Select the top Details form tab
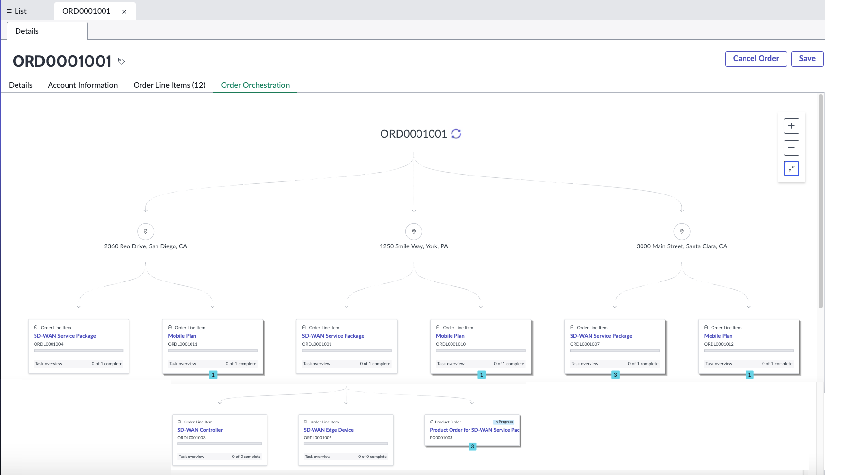 47,31
